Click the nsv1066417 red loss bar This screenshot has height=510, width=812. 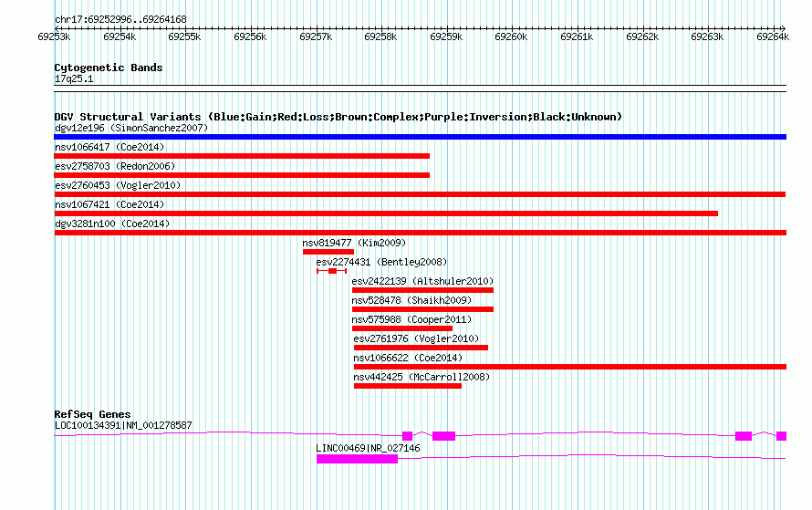click(242, 156)
